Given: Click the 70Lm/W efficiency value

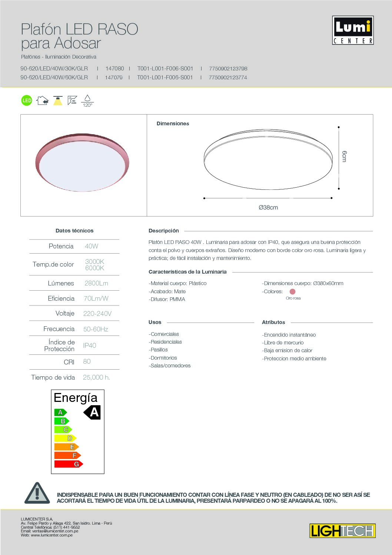Looking at the screenshot, I should pyautogui.click(x=96, y=298).
